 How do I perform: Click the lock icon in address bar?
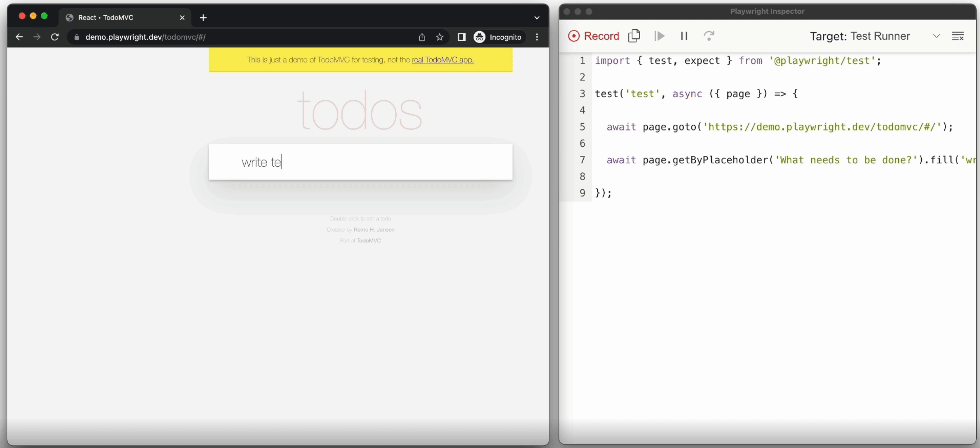(77, 37)
